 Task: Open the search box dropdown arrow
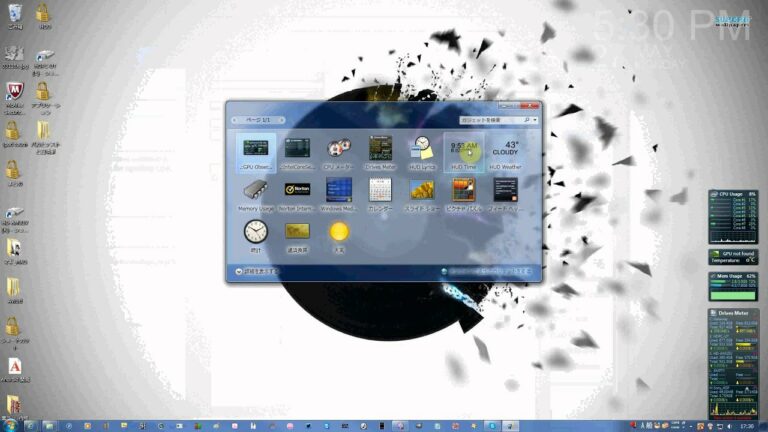[535, 119]
